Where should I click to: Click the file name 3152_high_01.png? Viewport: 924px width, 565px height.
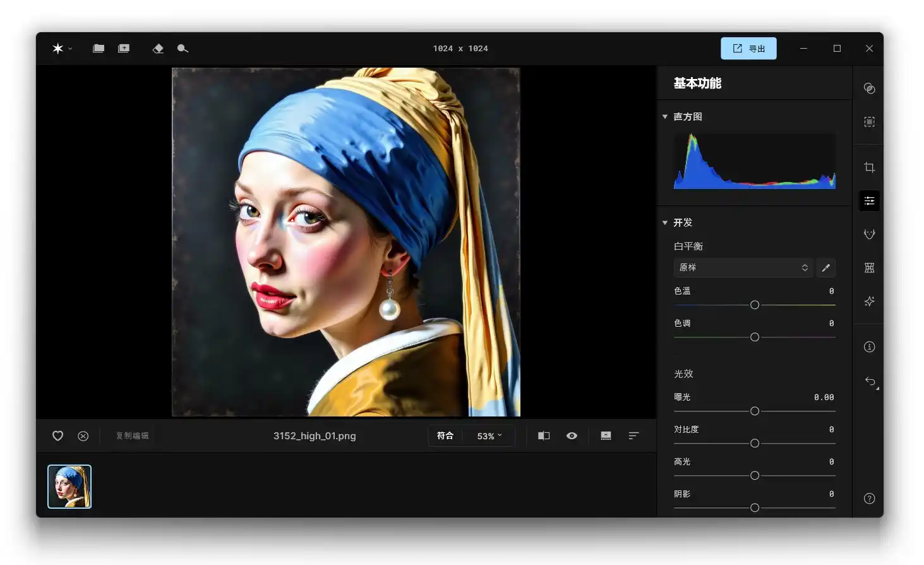coord(315,436)
